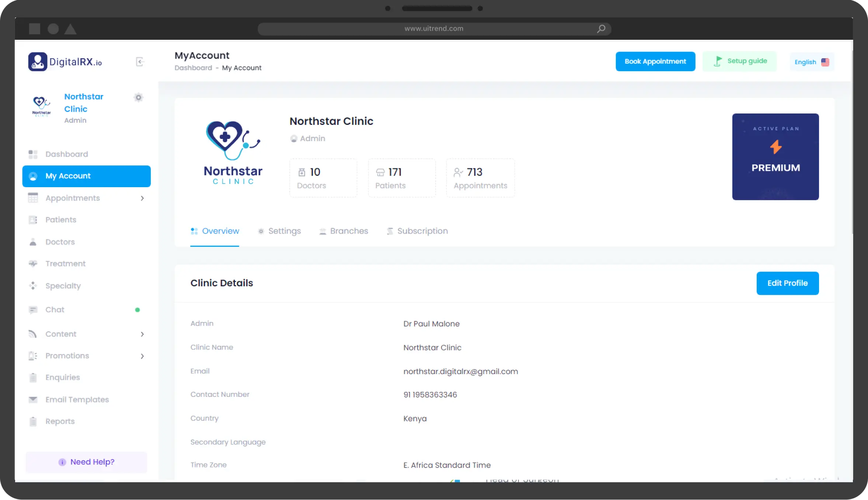Expand the Promotions submenu chevron
868x500 pixels.
pos(142,356)
